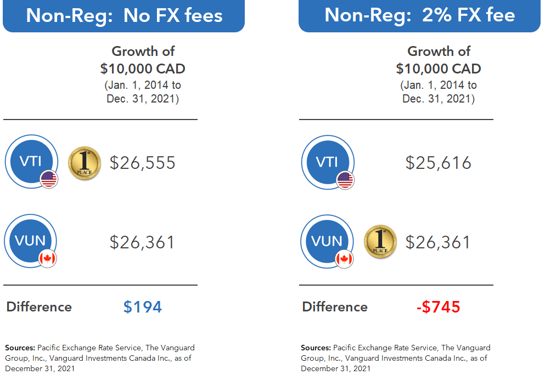The width and height of the screenshot is (545, 392).
Task: Click the $25,616 VTI growth value
Action: coord(439,163)
